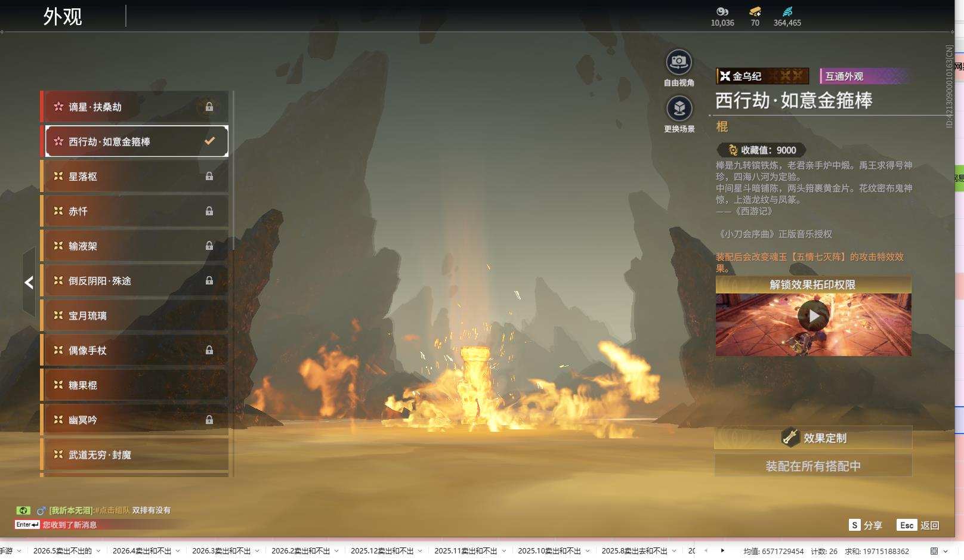Viewport: 964px width, 560px height.
Task: Open 效果定制 effect customization
Action: (813, 438)
